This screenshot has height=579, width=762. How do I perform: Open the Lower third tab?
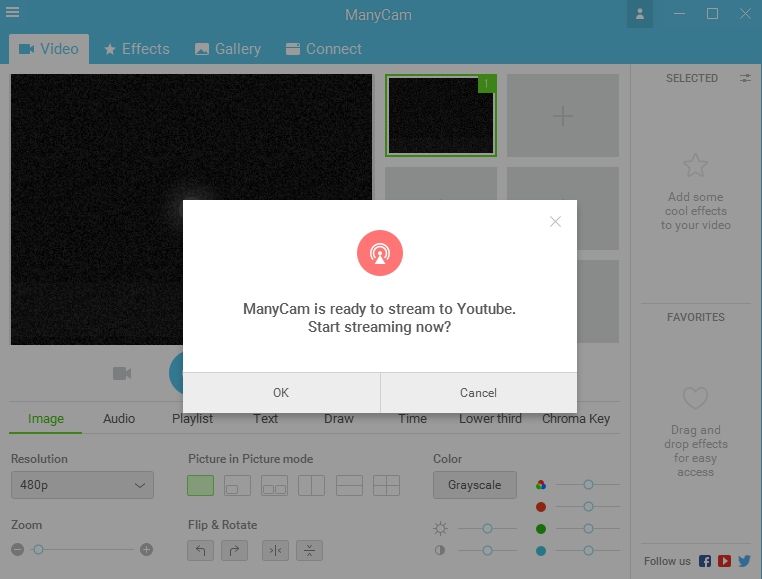490,419
